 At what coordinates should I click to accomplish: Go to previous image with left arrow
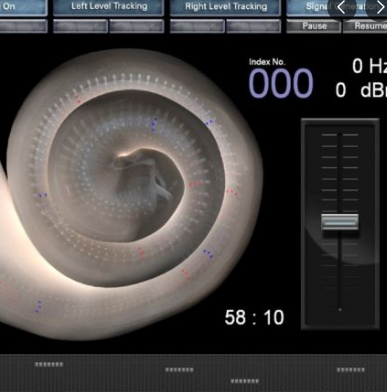pos(342,7)
